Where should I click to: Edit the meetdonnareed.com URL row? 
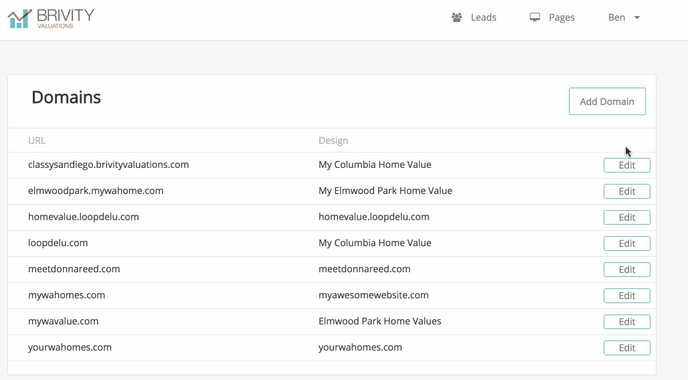(627, 270)
